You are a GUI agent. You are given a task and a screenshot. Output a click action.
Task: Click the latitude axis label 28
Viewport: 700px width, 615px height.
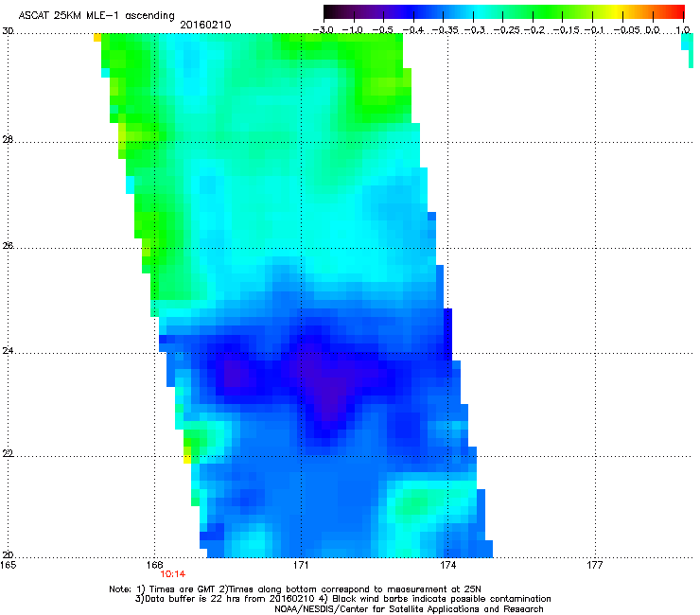8,140
